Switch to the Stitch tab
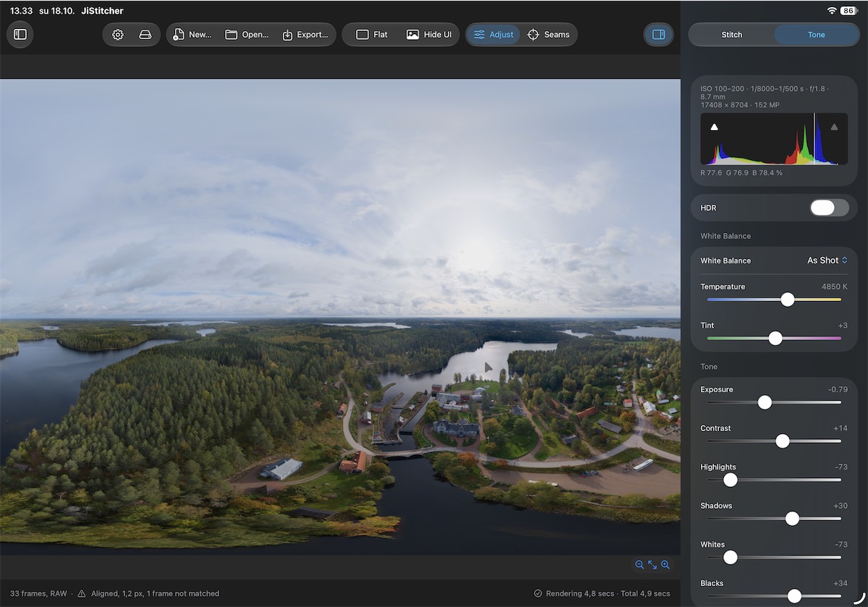 coord(732,35)
